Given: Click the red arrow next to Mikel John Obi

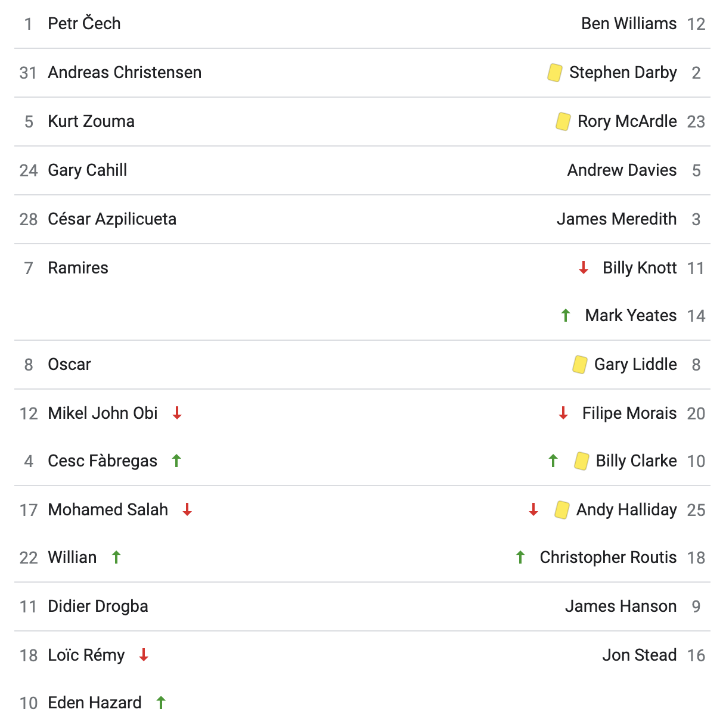Looking at the screenshot, I should click(x=177, y=413).
